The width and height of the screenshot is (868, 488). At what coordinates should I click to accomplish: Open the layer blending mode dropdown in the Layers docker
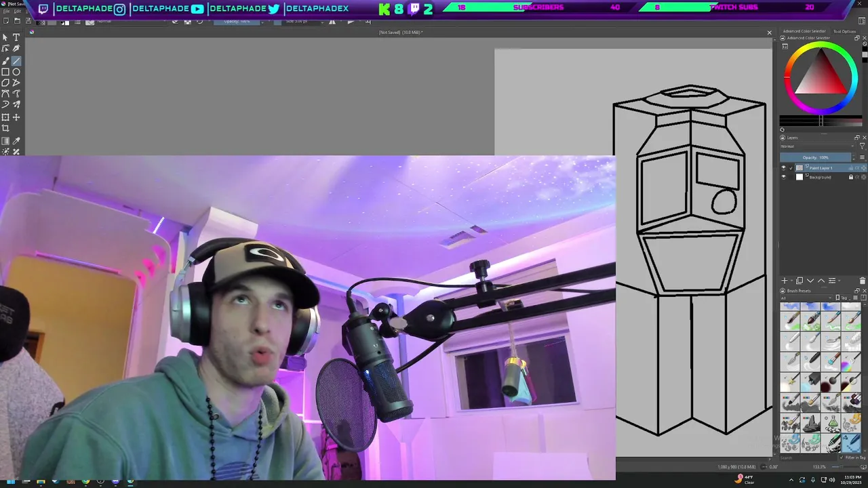pos(818,146)
